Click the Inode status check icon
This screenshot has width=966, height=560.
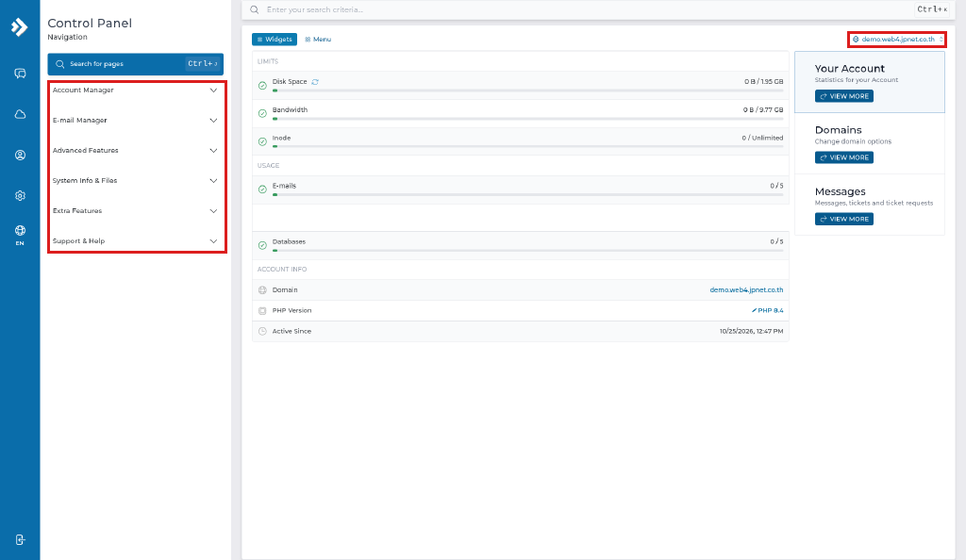click(x=262, y=141)
